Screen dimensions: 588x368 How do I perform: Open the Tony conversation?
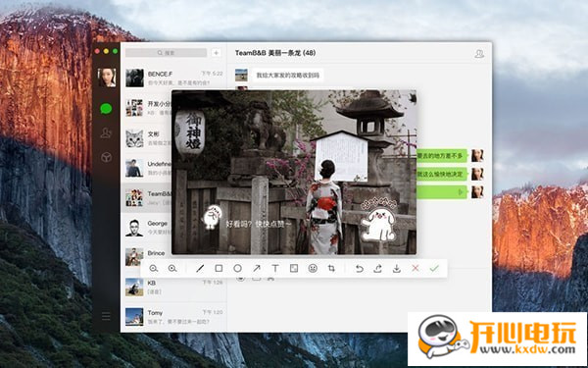pyautogui.click(x=173, y=317)
